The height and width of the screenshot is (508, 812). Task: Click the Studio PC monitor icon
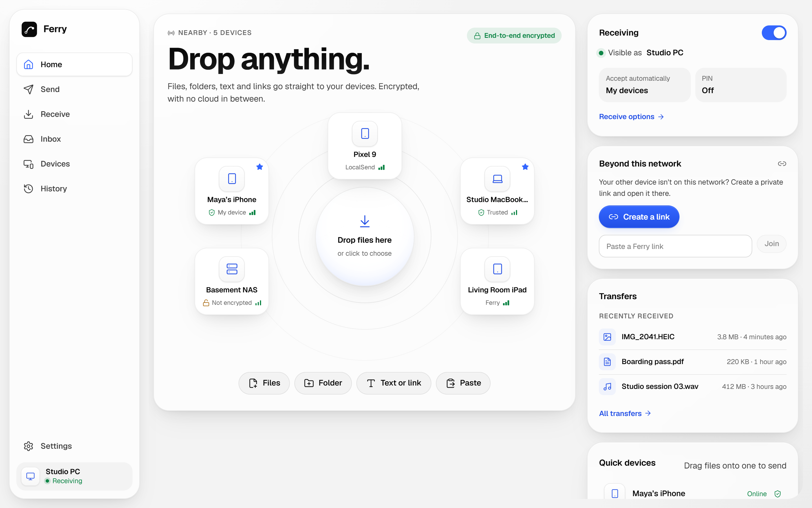[x=30, y=476]
